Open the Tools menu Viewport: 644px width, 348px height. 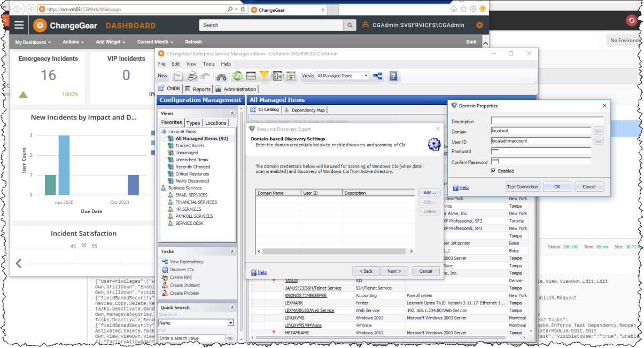click(x=208, y=64)
